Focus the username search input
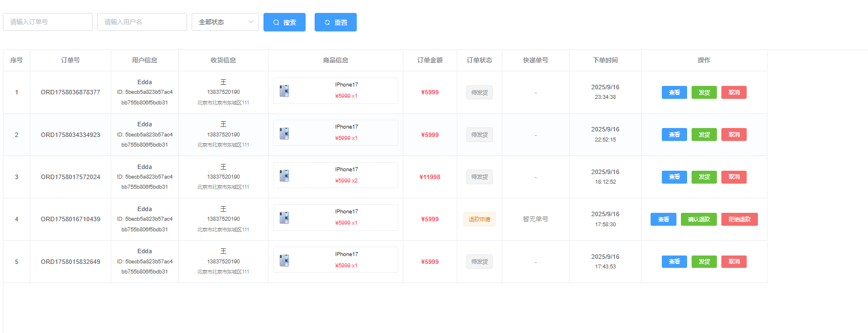Image resolution: width=868 pixels, height=333 pixels. 142,22
